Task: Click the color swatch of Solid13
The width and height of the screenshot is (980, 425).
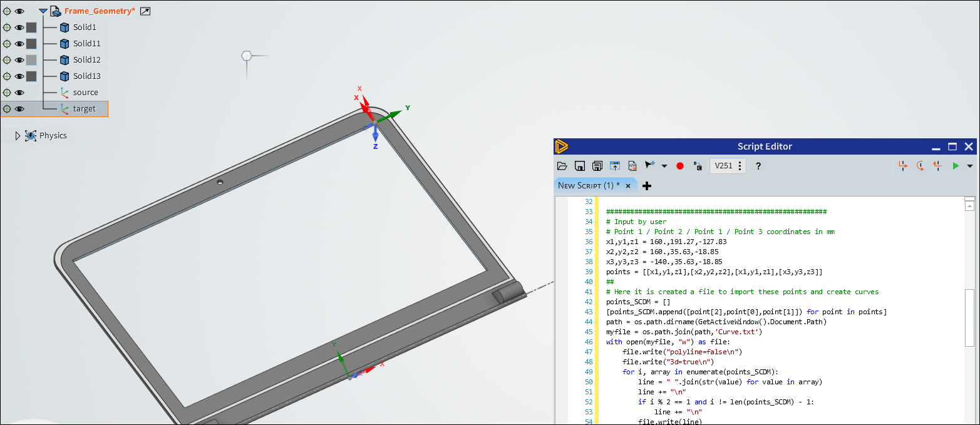Action: 31,76
